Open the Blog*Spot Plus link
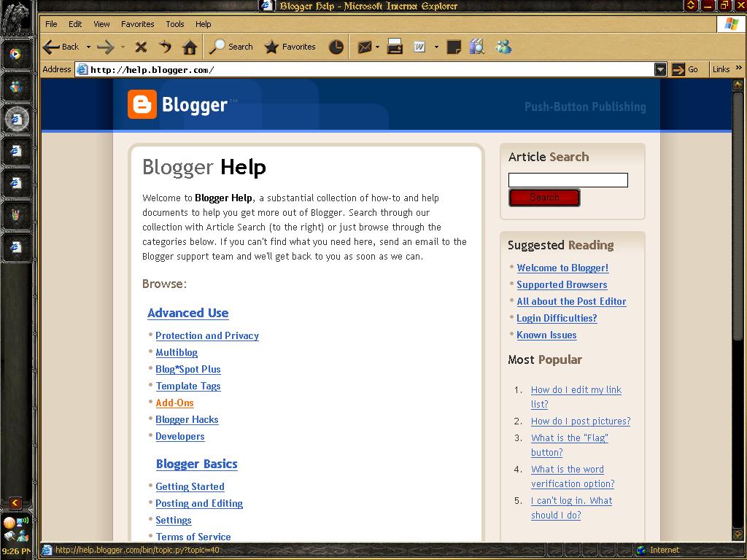747x560 pixels. tap(187, 369)
